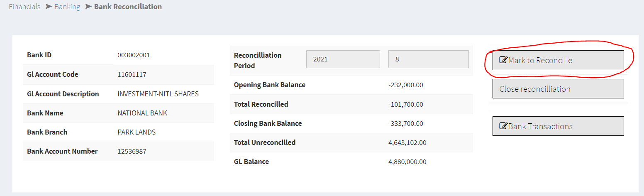Focus the reconciliation month field showing 8
Viewport: 644px width, 196px height.
tap(428, 59)
